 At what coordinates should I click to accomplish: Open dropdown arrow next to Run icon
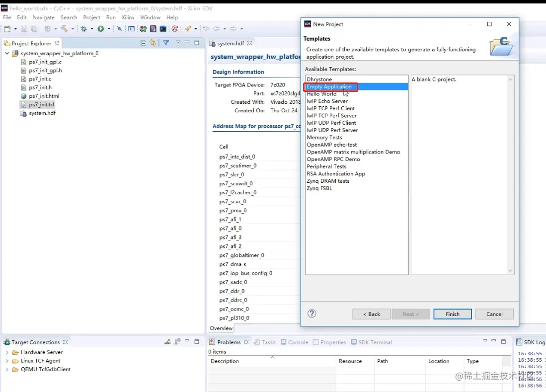pyautogui.click(x=109, y=29)
